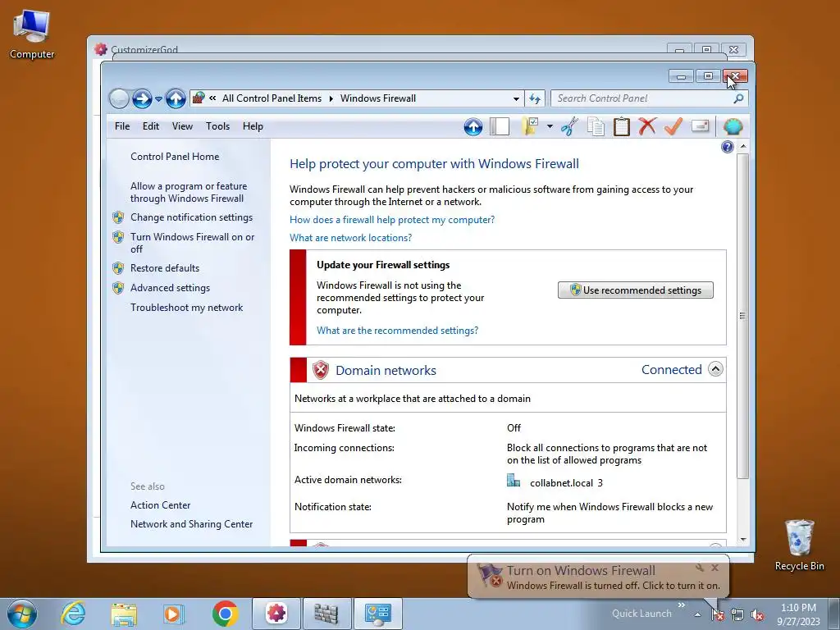Open the File menu

point(122,126)
